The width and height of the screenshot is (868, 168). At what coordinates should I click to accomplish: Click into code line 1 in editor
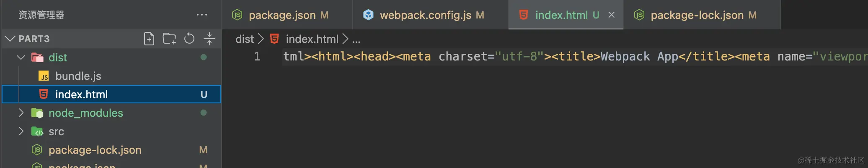(574, 56)
